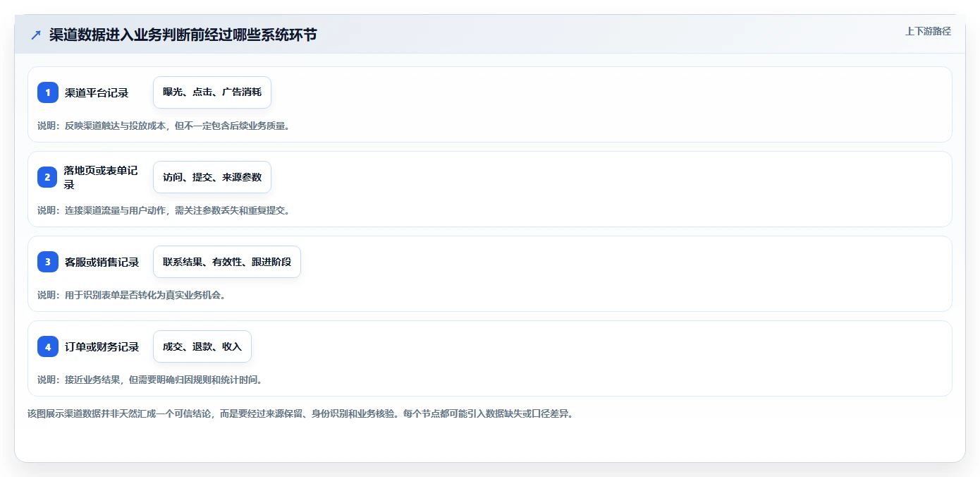Click the 落地页或表单记录 step label
The image size is (980, 477).
102,177
